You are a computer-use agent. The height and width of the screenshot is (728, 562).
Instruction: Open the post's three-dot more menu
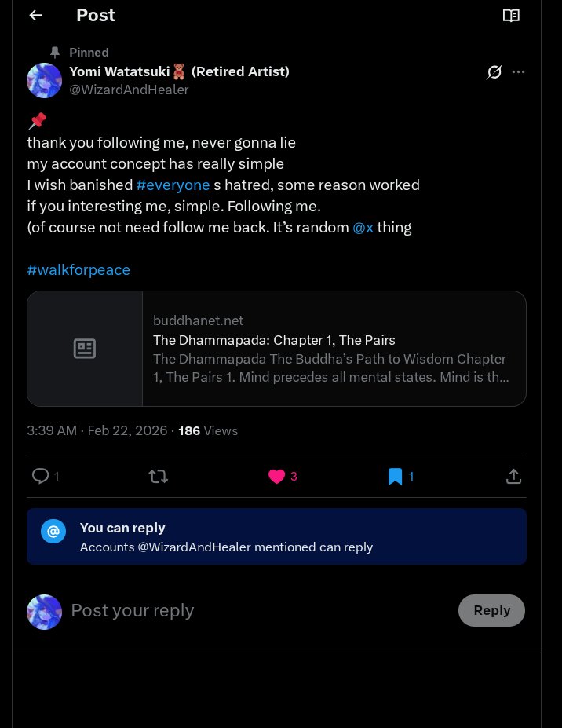[x=518, y=72]
